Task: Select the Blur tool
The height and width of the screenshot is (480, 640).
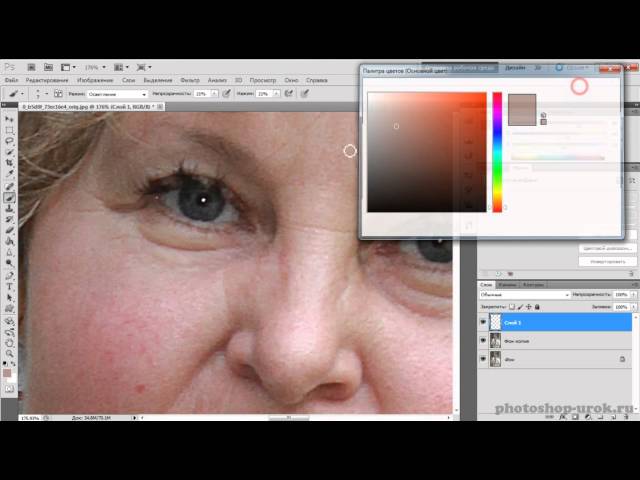Action: click(x=9, y=253)
